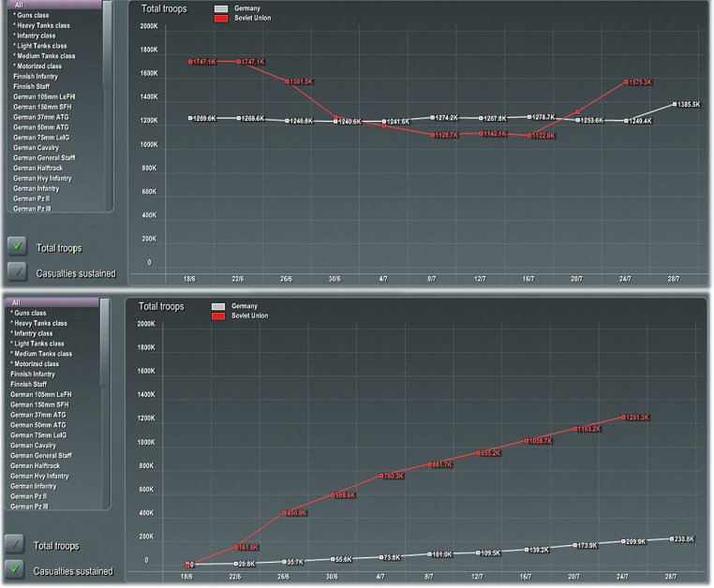Click Soviet 1261.3K casualties point
The width and height of the screenshot is (714, 588).
click(623, 417)
